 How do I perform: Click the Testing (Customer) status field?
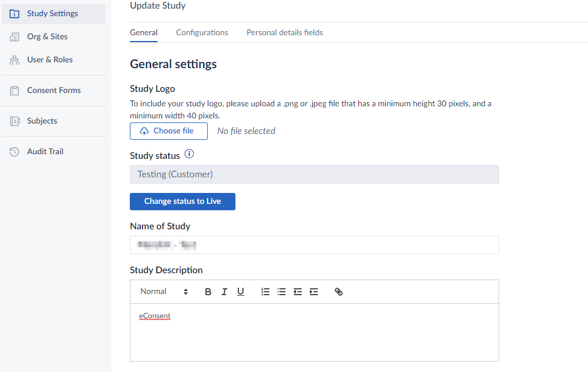(314, 174)
